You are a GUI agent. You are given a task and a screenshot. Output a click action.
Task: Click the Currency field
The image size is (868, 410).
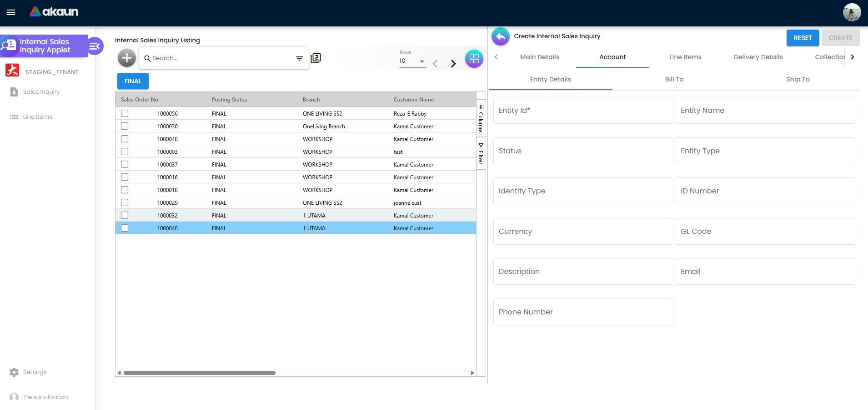point(583,231)
